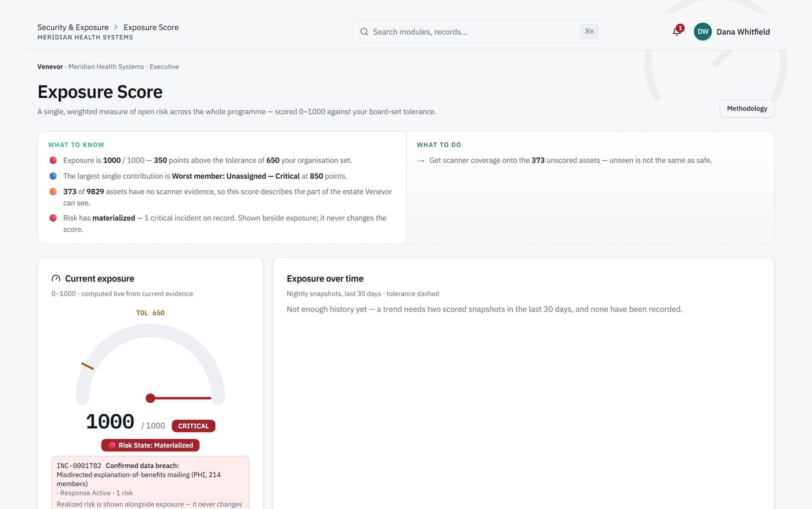The height and width of the screenshot is (509, 812).
Task: Click the search magnifier icon
Action: (x=364, y=32)
